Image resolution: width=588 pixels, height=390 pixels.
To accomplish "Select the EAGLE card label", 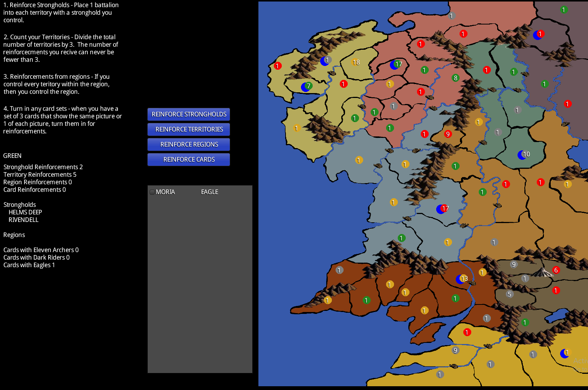I will 209,192.
